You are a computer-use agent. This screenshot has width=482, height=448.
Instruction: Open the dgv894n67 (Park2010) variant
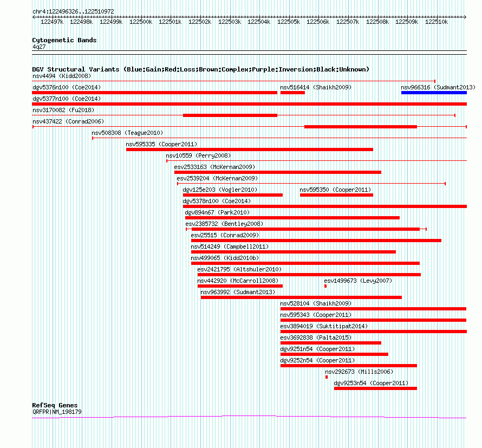coord(217,212)
